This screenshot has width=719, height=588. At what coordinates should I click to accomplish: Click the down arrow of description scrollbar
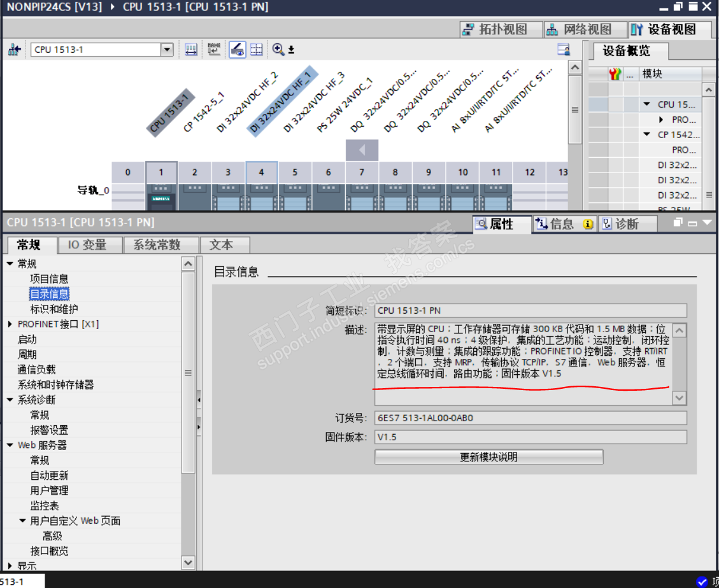pos(679,398)
